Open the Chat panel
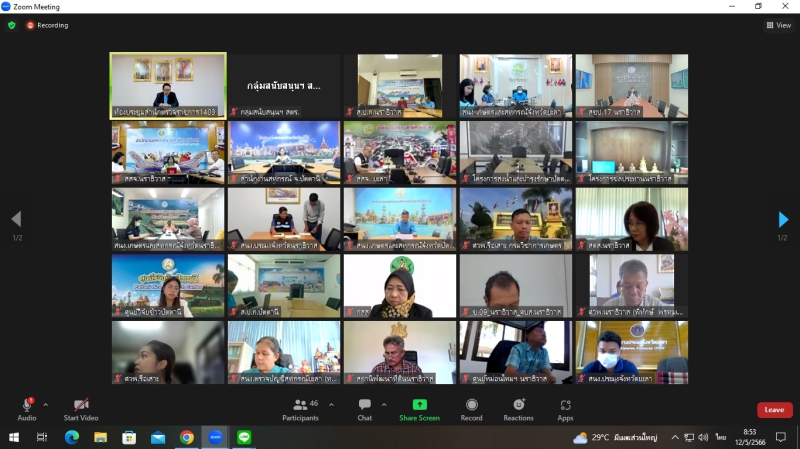 [364, 405]
